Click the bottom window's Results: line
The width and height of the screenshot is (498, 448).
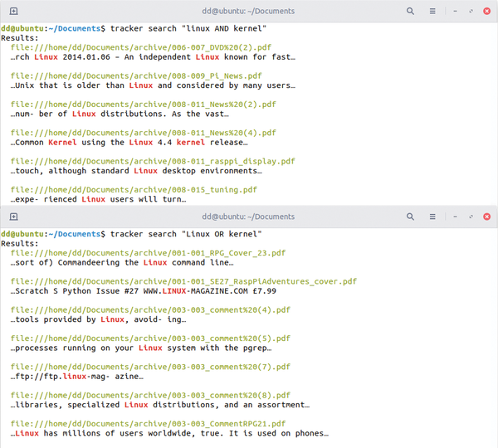tap(19, 244)
